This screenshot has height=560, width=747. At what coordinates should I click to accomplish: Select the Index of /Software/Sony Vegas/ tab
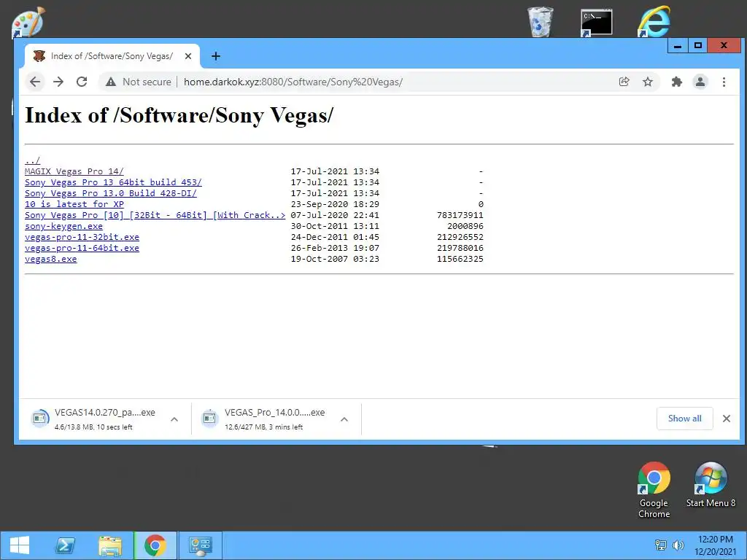tap(112, 56)
